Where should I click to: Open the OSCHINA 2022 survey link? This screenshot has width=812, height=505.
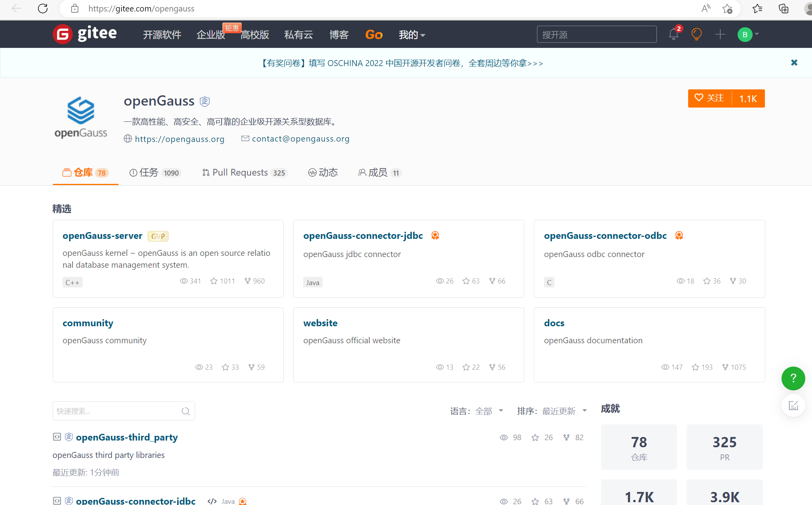(x=401, y=63)
